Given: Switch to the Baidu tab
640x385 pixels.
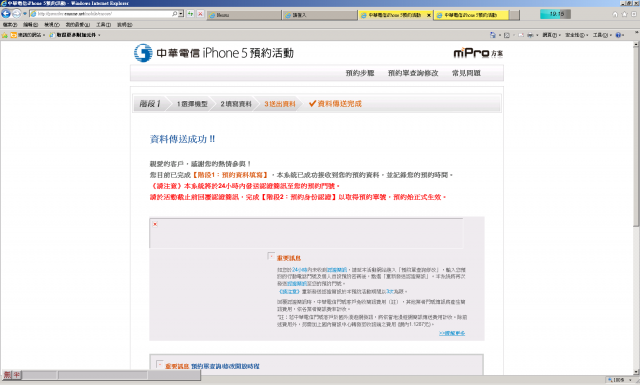Looking at the screenshot, I should [x=244, y=15].
